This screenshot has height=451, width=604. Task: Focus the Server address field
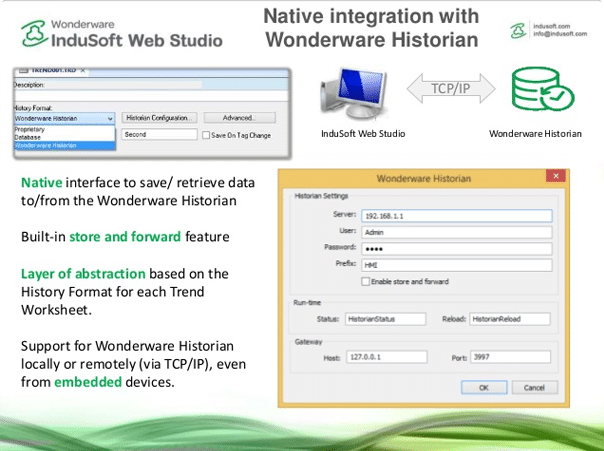456,216
